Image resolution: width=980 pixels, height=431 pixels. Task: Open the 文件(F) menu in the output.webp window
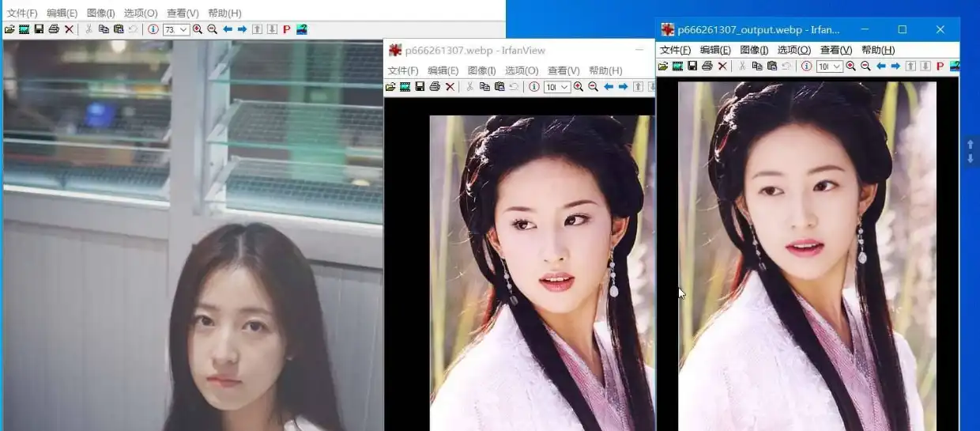tap(675, 50)
